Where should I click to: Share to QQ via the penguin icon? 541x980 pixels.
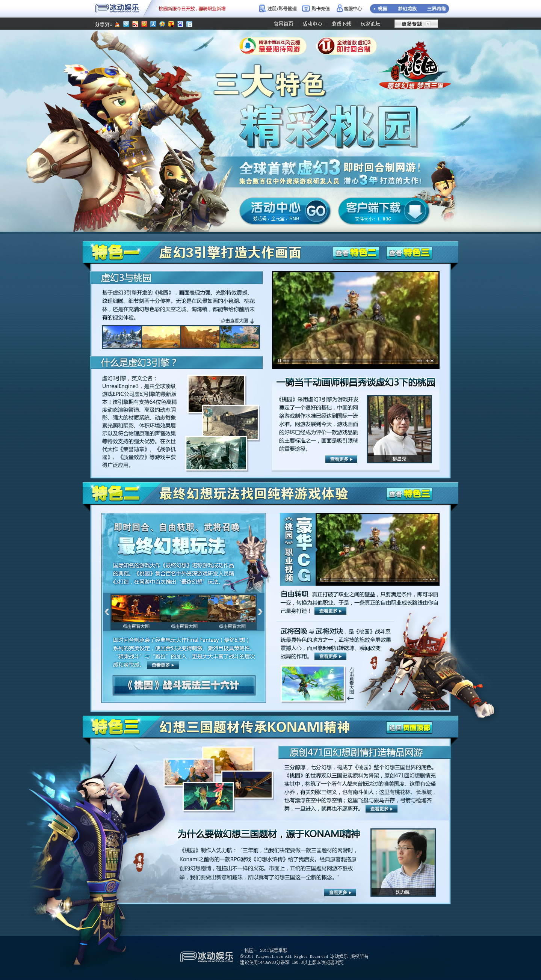(x=117, y=24)
